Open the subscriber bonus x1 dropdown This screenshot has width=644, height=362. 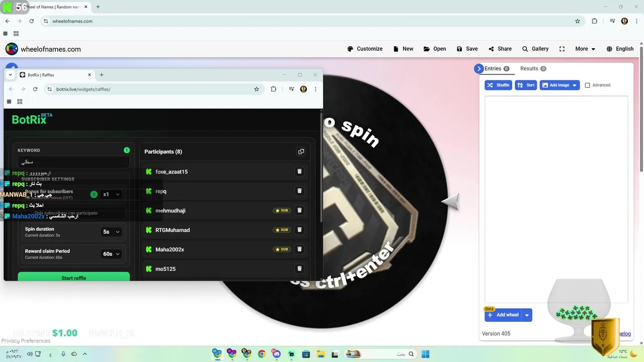(x=111, y=194)
